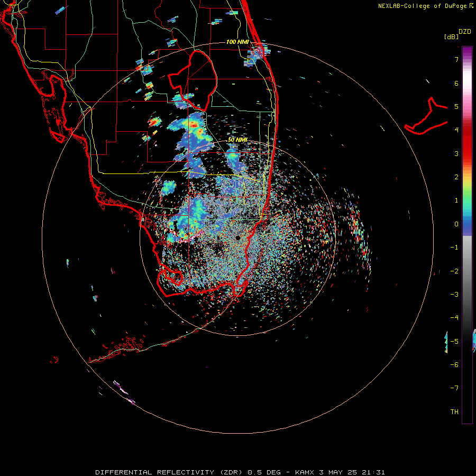Click the KAMX radar site center dot
The width and height of the screenshot is (476, 476).
[x=237, y=237]
